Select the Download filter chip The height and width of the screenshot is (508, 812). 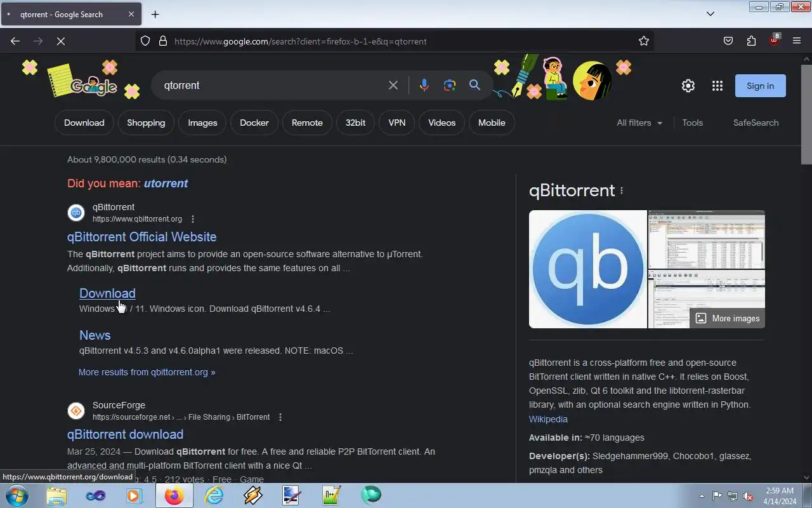click(x=84, y=123)
